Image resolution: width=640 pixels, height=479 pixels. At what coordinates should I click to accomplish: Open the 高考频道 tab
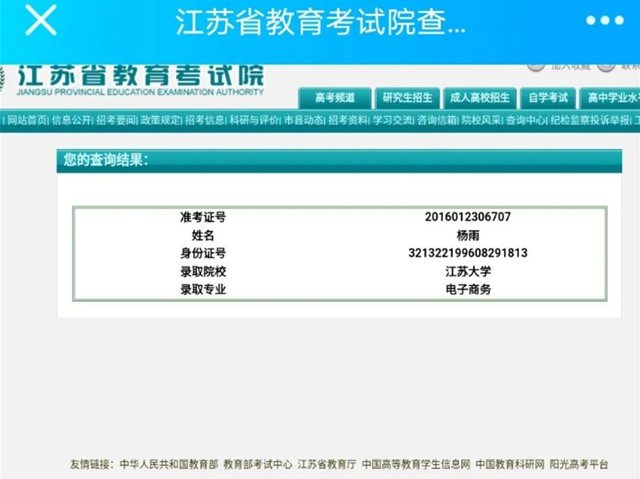[x=334, y=98]
